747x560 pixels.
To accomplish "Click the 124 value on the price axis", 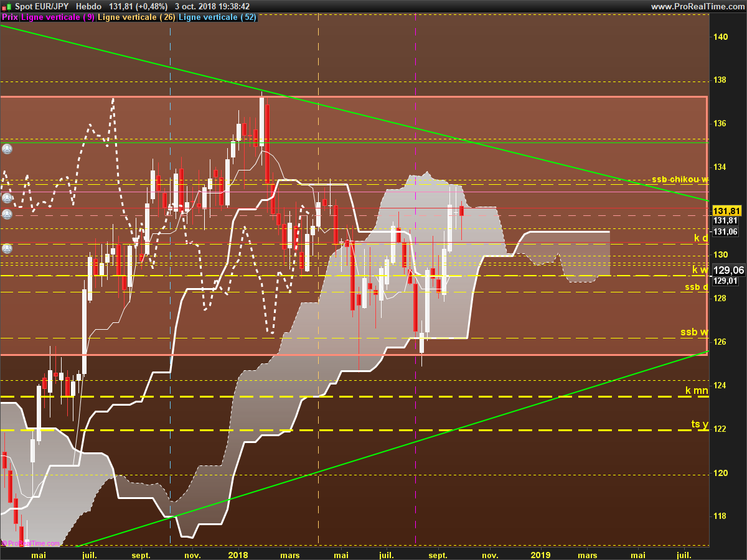I will 721,385.
